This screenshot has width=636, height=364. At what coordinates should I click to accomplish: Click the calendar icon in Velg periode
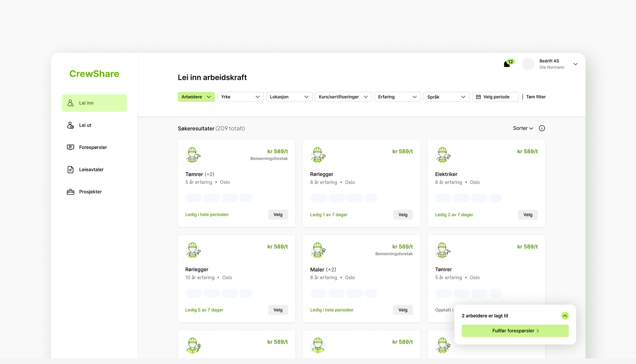point(478,97)
